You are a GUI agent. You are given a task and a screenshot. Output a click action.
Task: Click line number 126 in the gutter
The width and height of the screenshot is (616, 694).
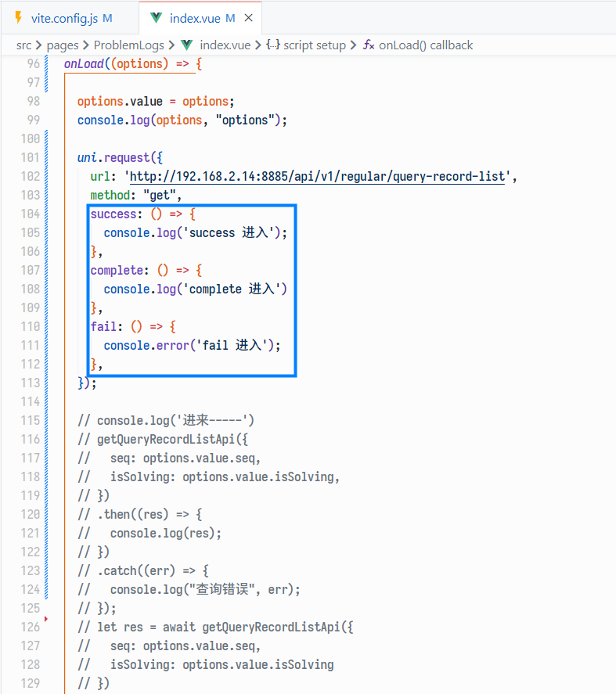pos(32,627)
